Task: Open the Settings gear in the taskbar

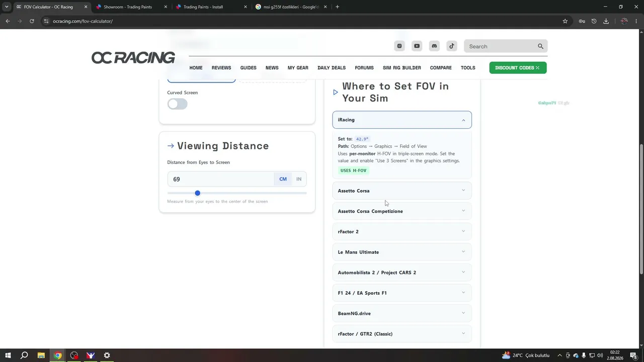Action: point(107,355)
